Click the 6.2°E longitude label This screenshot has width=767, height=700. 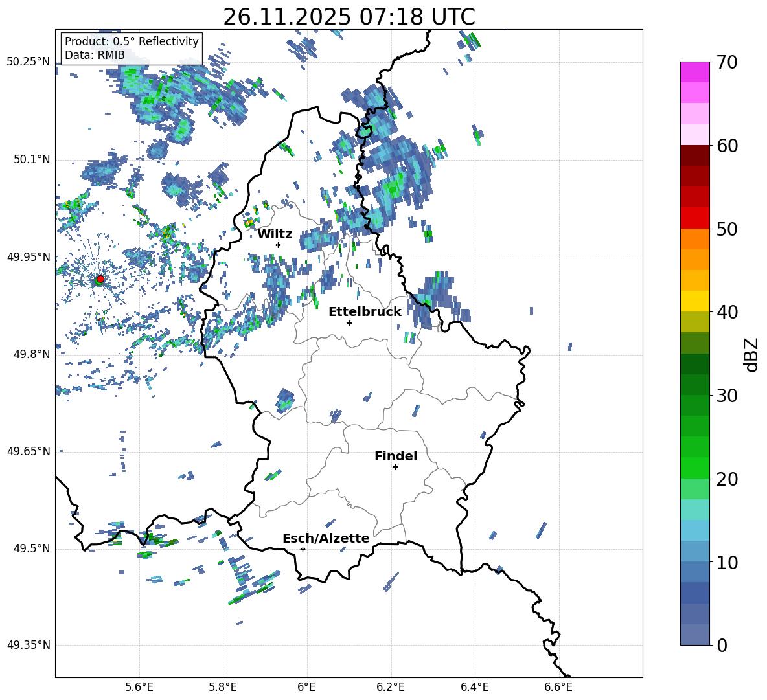pos(391,687)
